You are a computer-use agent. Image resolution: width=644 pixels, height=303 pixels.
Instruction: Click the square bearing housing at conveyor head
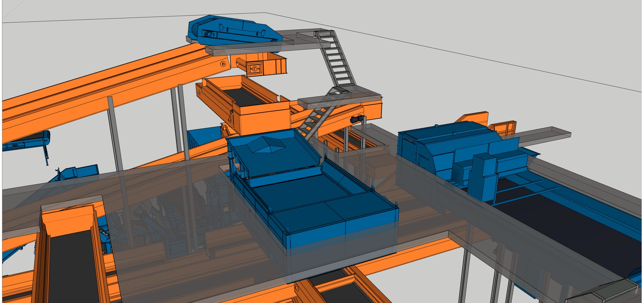[x=255, y=69]
